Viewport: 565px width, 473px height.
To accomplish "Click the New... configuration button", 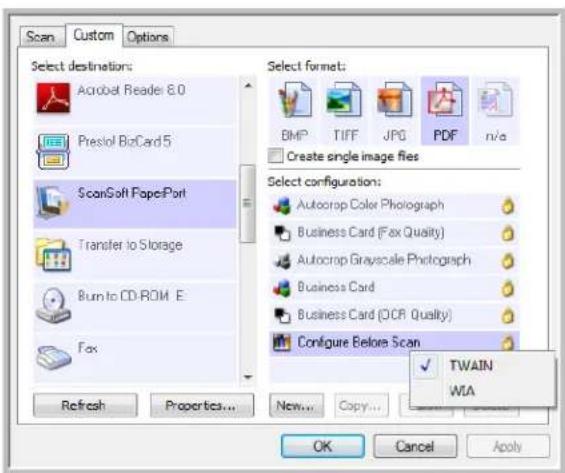I will 296,406.
